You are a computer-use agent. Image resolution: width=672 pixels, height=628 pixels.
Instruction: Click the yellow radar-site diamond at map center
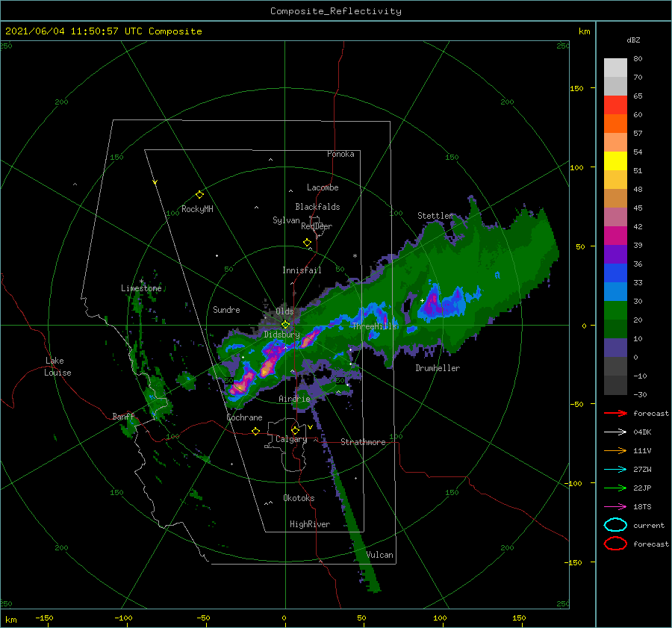(285, 325)
